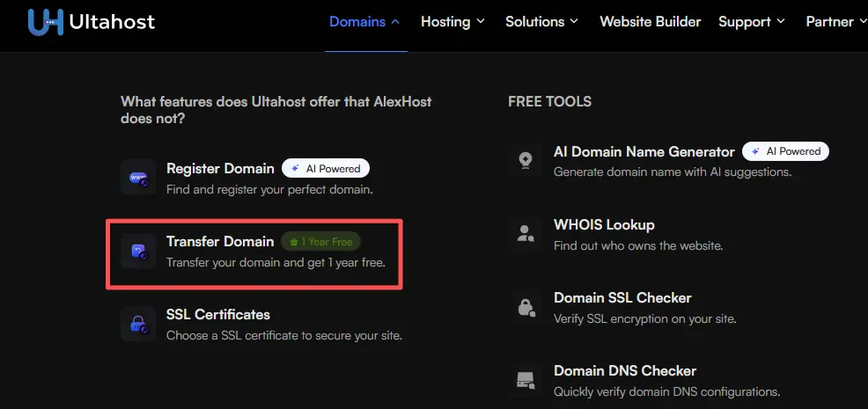Open the Support menu item
This screenshot has width=868, height=409.
(745, 22)
